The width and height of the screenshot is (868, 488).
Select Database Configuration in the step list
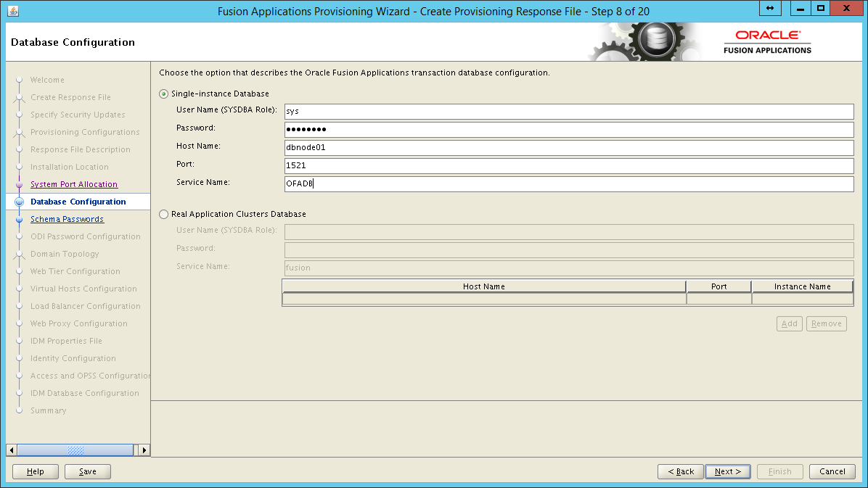click(78, 202)
